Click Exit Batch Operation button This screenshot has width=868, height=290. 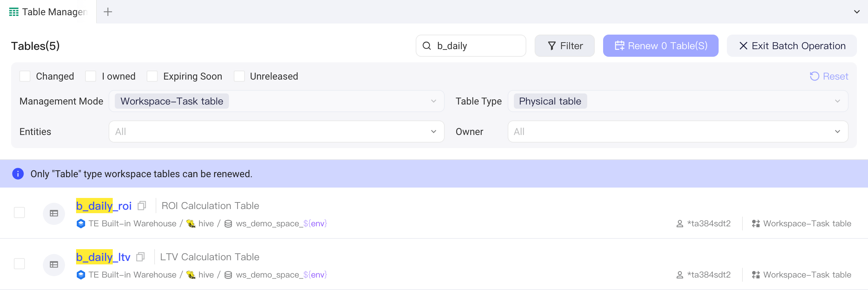tap(792, 46)
